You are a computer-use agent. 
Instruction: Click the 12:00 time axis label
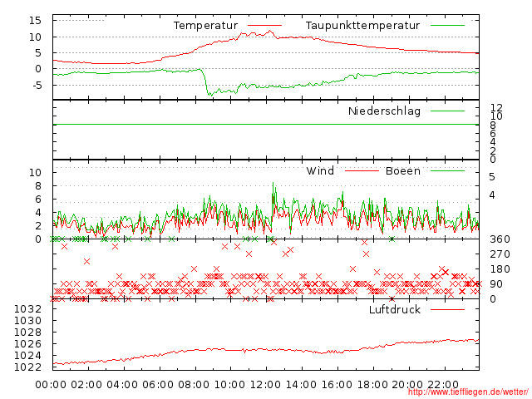coord(265,385)
